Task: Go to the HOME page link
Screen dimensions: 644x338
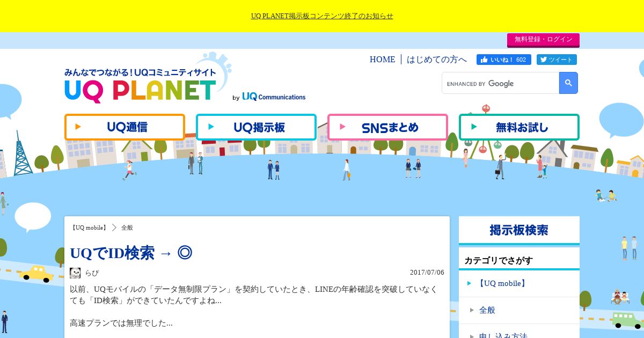Action: tap(382, 60)
